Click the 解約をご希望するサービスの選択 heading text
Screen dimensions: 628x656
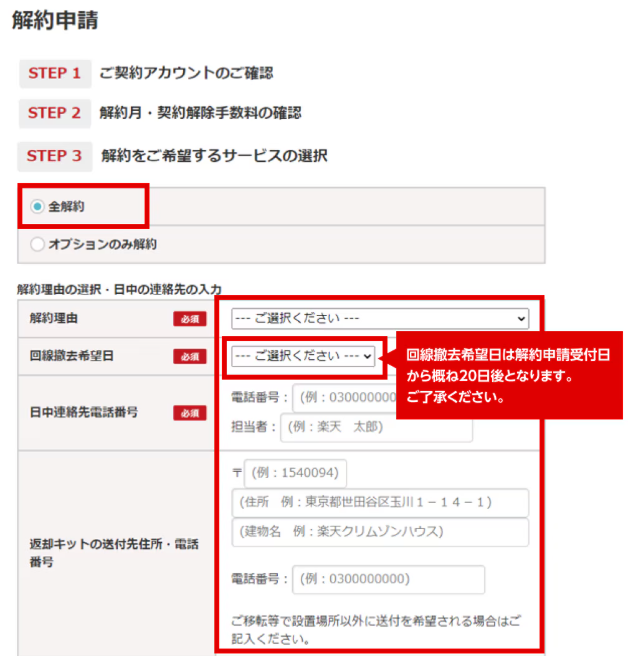tap(214, 156)
